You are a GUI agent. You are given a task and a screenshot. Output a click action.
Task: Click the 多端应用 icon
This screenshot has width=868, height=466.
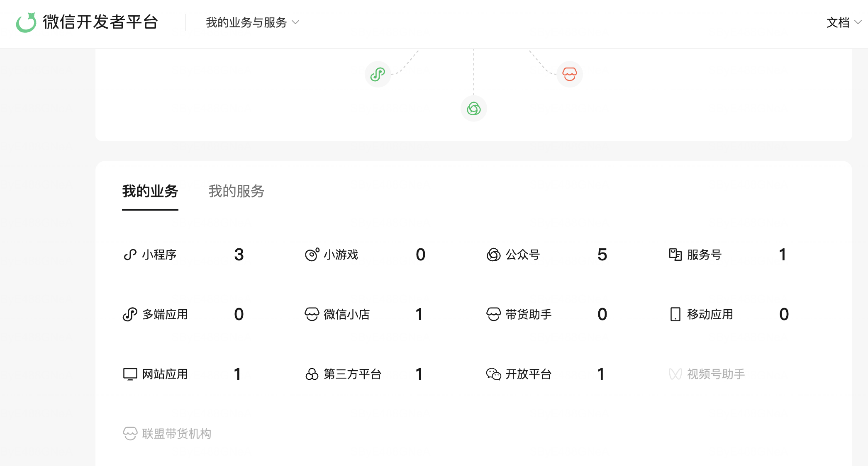click(130, 314)
